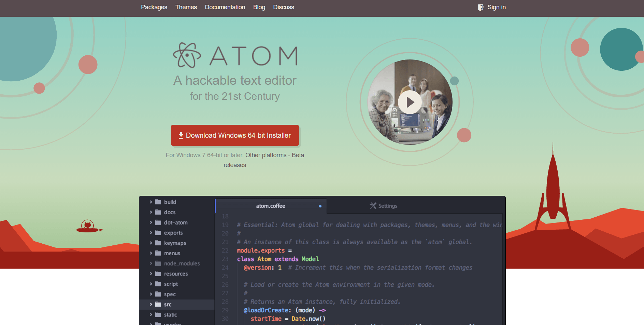Click the static folder icon

click(158, 315)
